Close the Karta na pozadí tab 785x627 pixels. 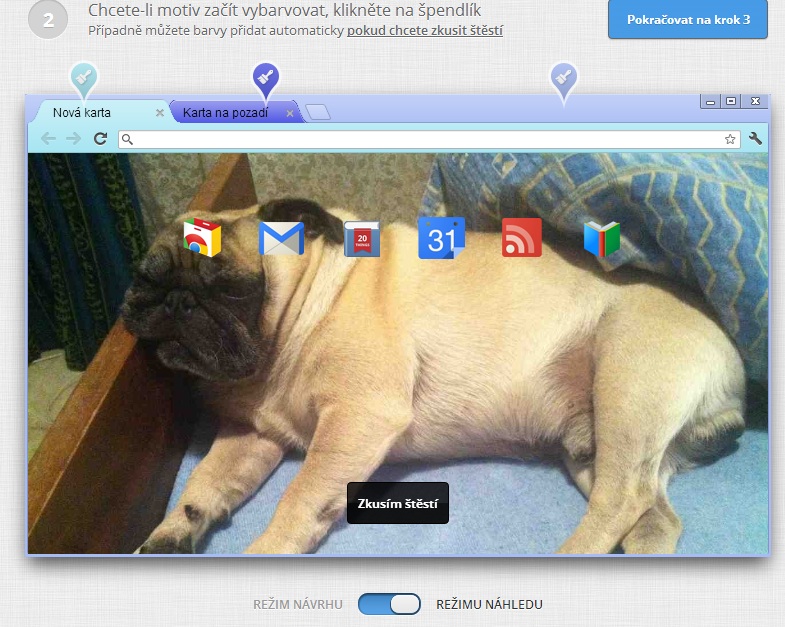coord(290,113)
